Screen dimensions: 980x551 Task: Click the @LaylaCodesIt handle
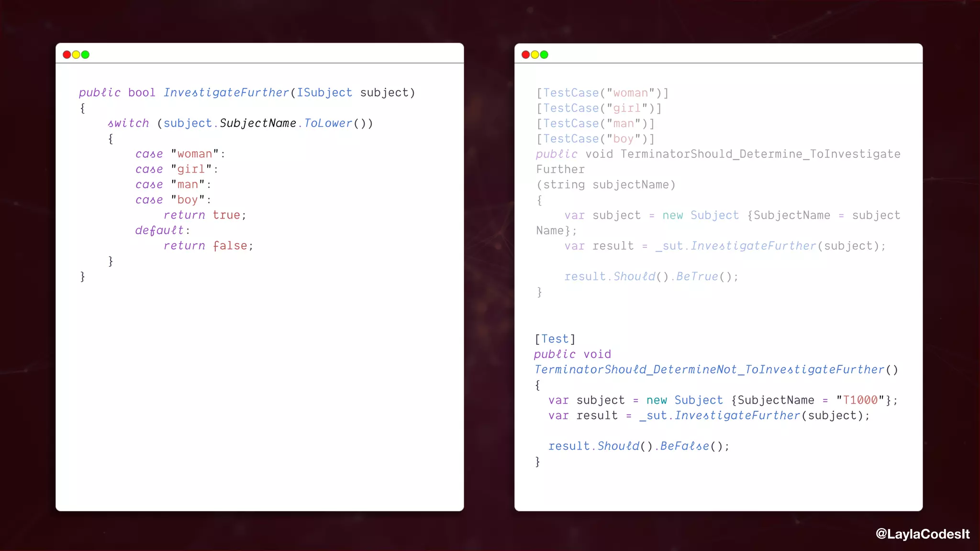[923, 534]
